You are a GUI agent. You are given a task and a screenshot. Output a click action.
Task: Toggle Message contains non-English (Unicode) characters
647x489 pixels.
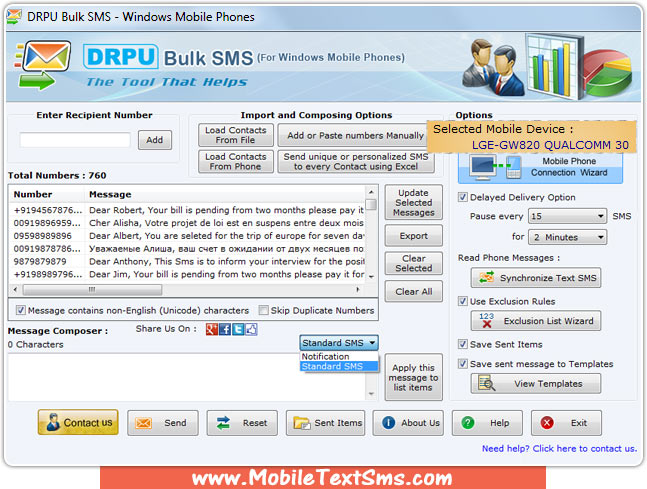[x=20, y=310]
